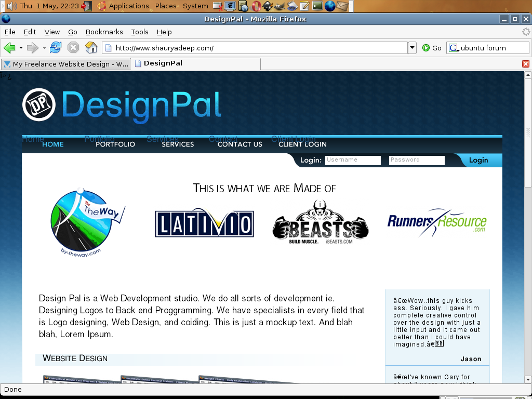
Task: Click the SERVICES navigation link
Action: (178, 144)
